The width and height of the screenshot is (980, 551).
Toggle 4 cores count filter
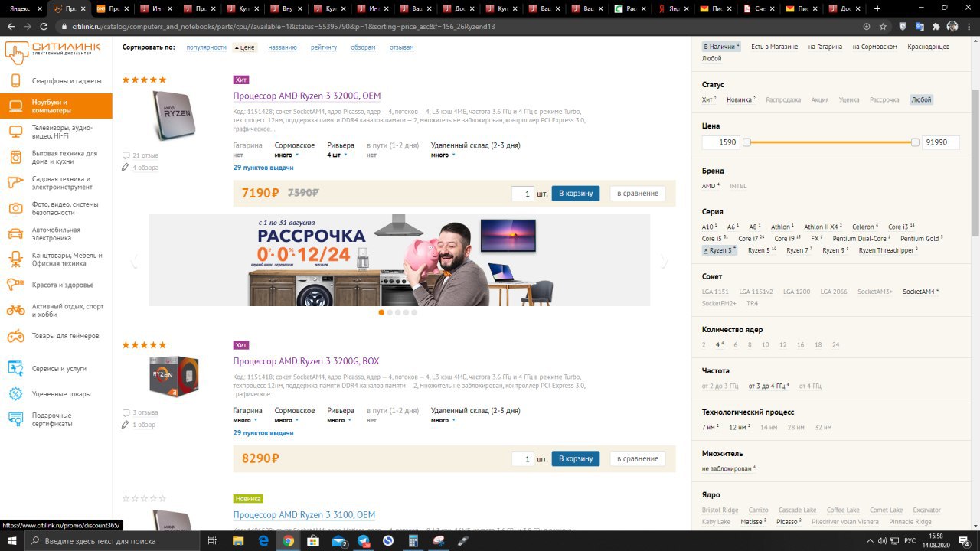[720, 344]
